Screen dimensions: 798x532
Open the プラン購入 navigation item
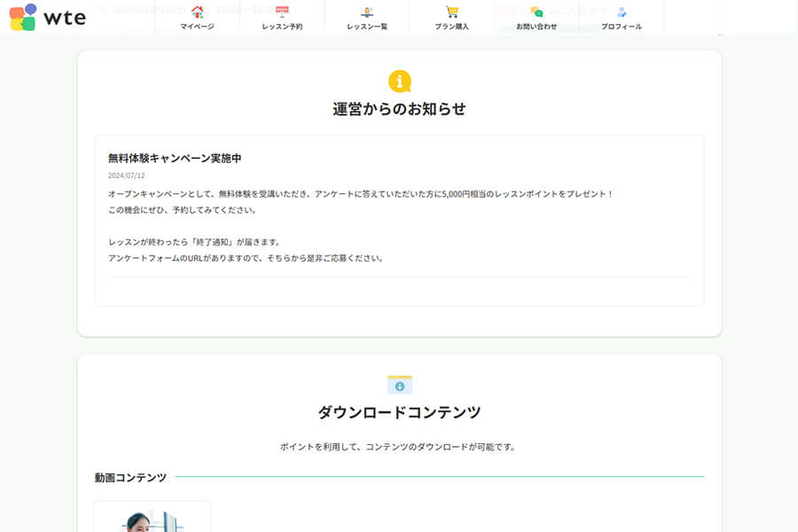(452, 25)
